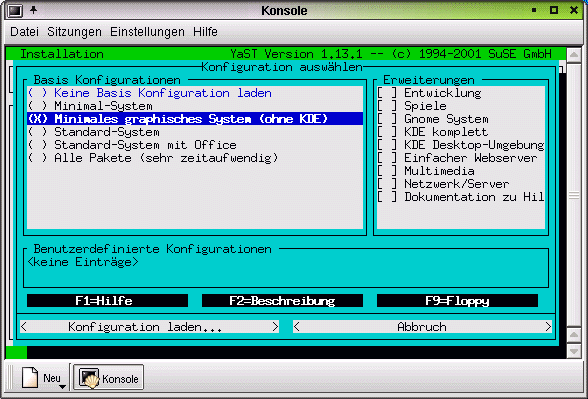Viewport: 588px width, 399px height.
Task: Open the Neu session dropdown arrow
Action: [63, 386]
